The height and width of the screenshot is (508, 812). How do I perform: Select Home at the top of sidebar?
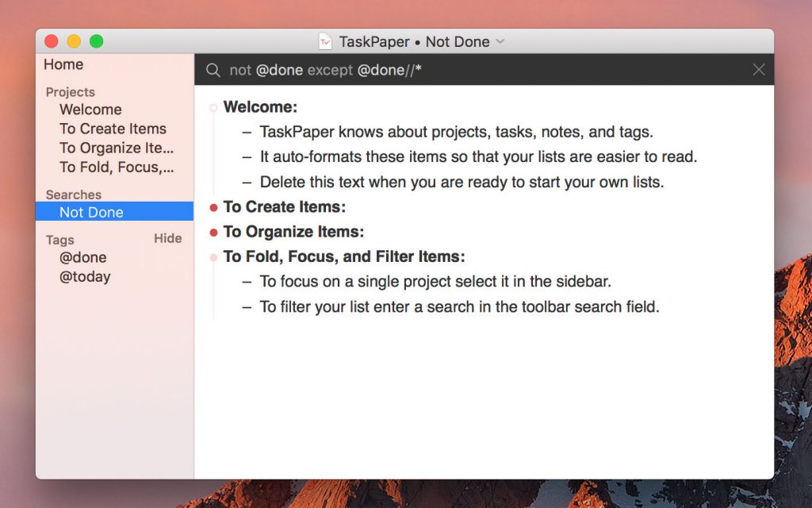[63, 64]
